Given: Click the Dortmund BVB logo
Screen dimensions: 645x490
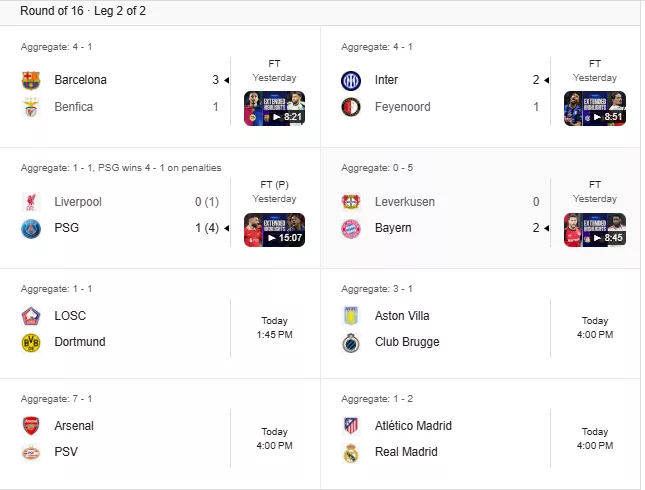Looking at the screenshot, I should [31, 342].
